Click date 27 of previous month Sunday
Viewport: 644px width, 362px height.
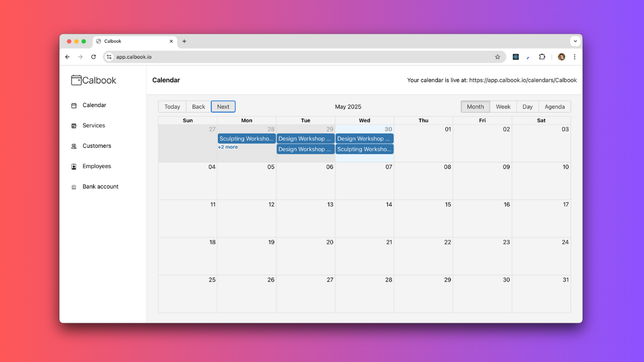coord(212,129)
